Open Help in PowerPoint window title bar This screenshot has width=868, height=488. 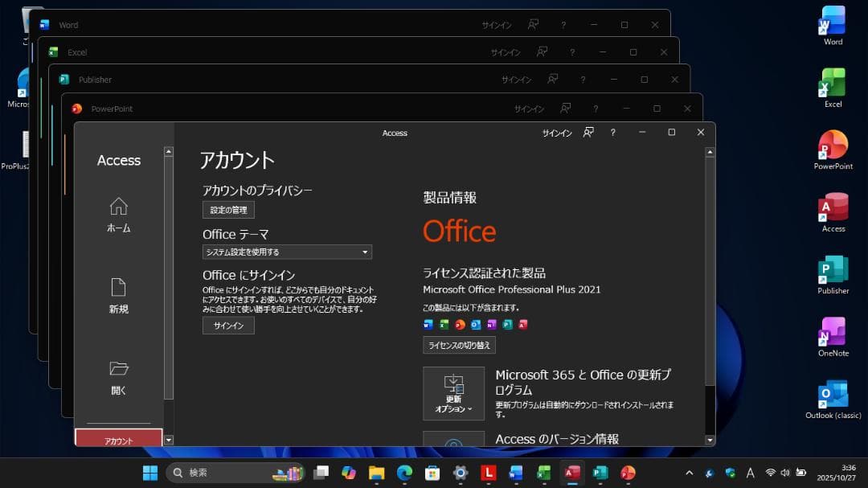[596, 109]
